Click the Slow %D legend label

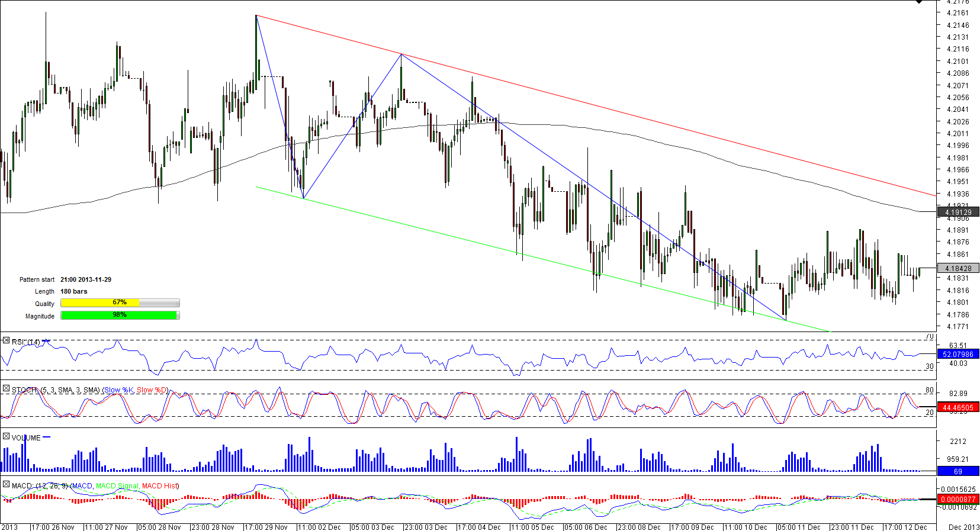point(152,390)
